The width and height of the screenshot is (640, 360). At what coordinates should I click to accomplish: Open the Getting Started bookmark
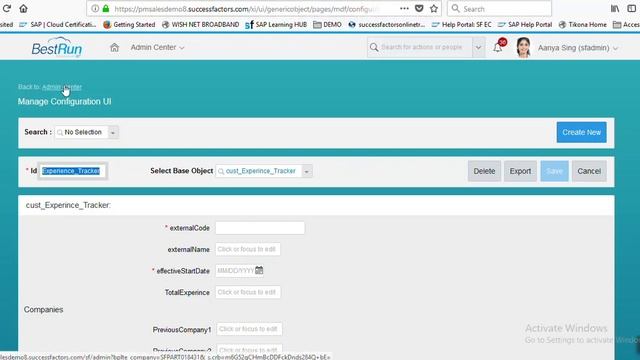pyautogui.click(x=129, y=24)
